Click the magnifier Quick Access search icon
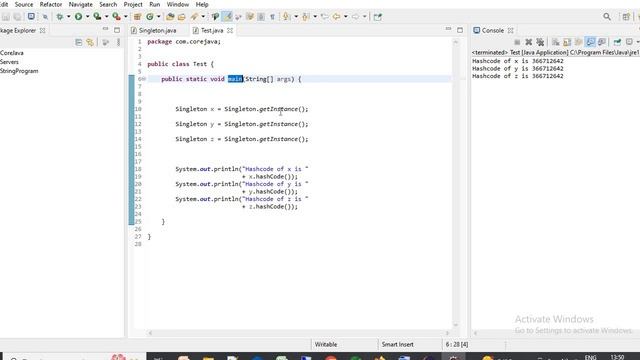 point(607,17)
